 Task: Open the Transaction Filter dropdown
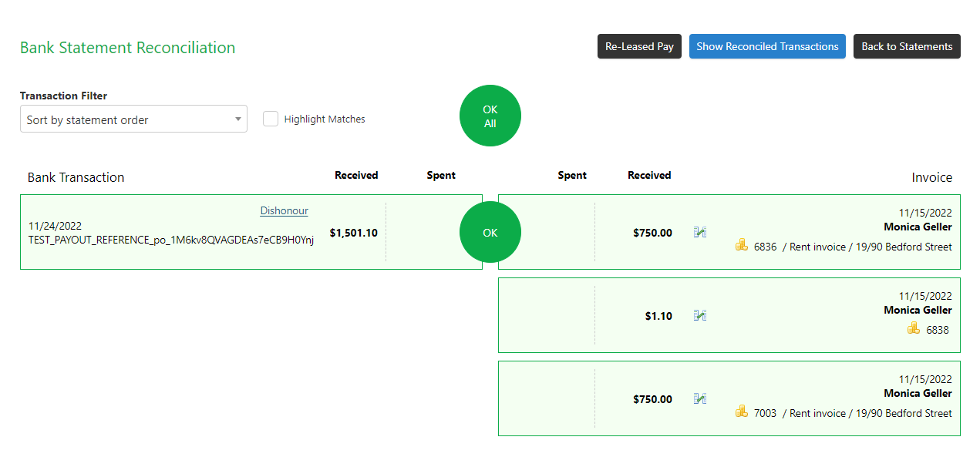pos(133,119)
